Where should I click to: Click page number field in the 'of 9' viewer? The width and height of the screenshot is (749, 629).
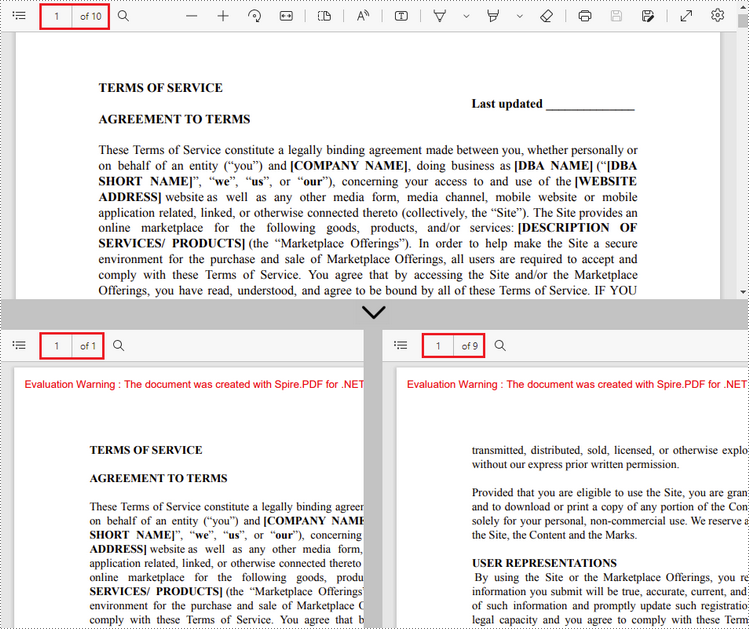[x=438, y=346]
